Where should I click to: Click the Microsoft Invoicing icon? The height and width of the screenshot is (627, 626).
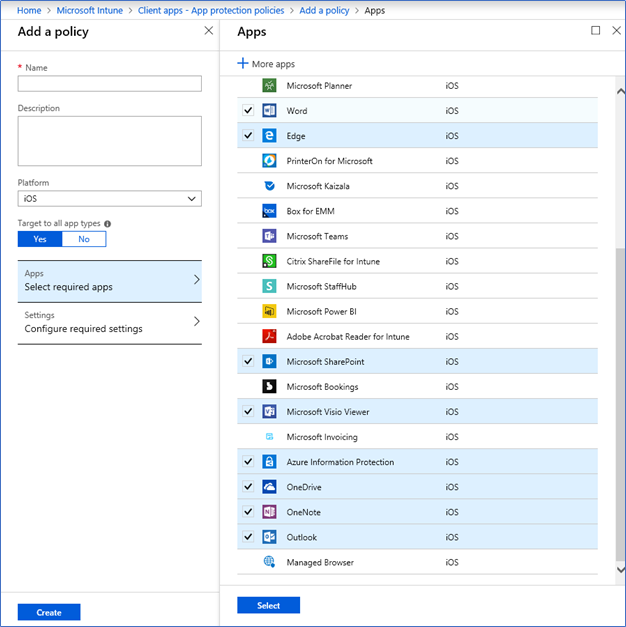pos(269,437)
